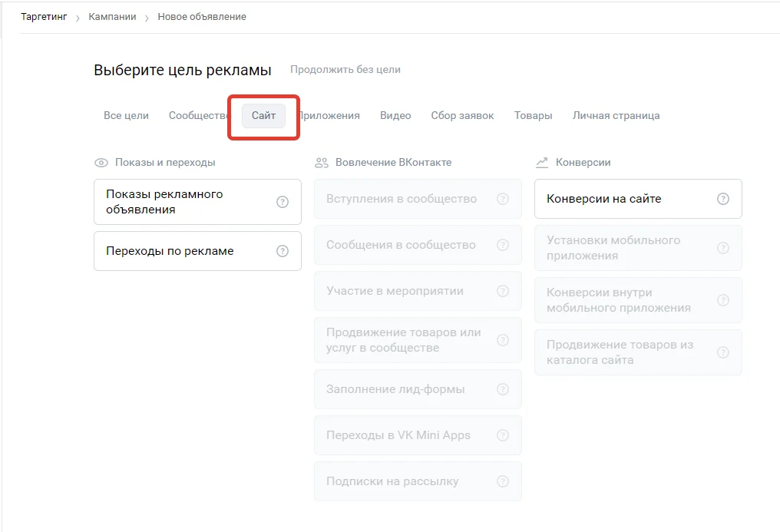Click help icon beside Продвижение товаров или услуг
Image resolution: width=780 pixels, height=532 pixels.
[x=503, y=340]
